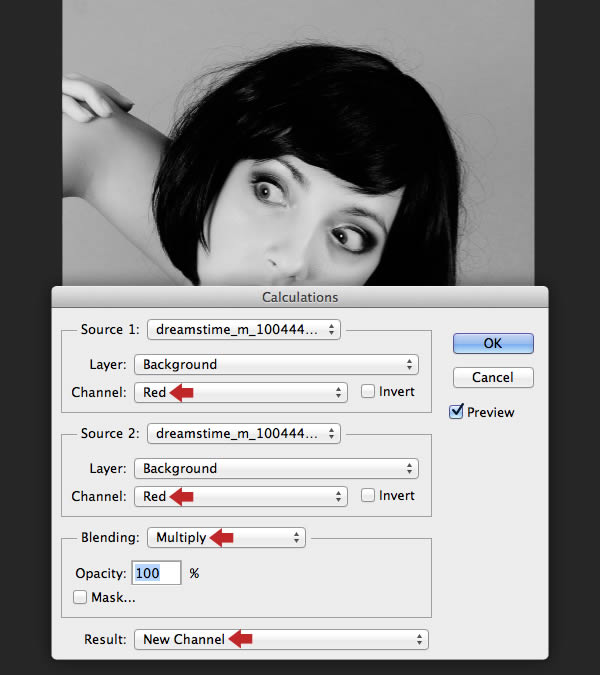Open the Source 2 Channel dropdown
Image resolution: width=600 pixels, height=675 pixels.
(241, 496)
